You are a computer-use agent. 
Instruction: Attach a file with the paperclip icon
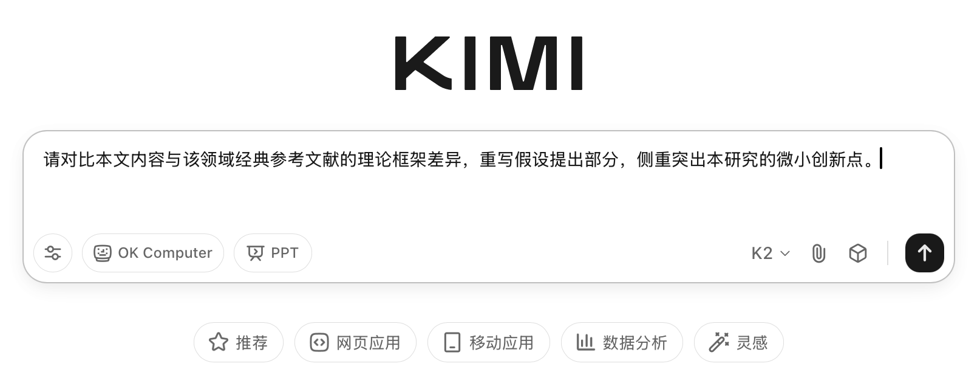click(818, 253)
